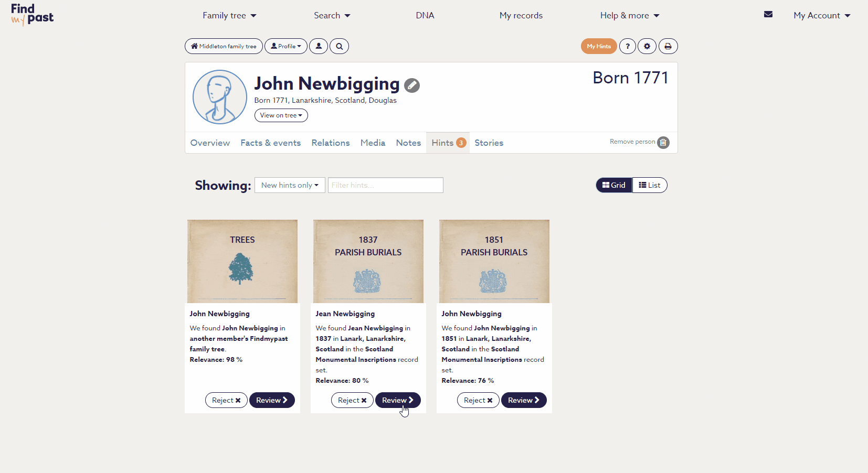
Task: Click the My Hints button
Action: 599,46
